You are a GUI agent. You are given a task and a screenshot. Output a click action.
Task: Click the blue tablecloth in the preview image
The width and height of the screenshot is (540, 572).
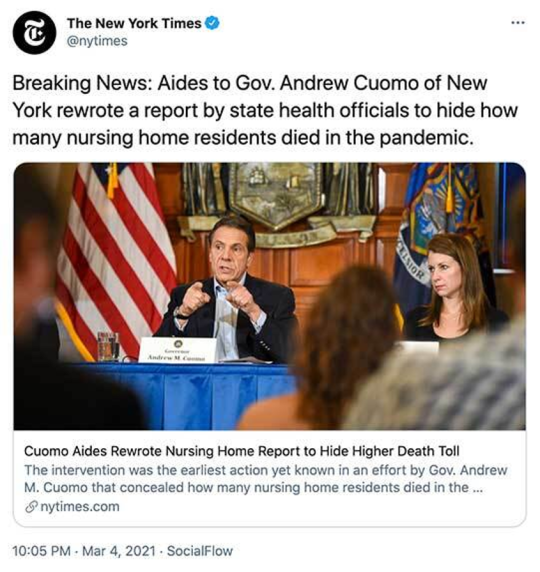[x=182, y=396]
